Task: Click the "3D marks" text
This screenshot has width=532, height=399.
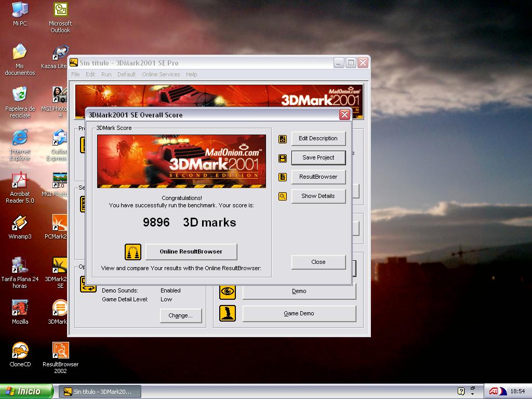Action: tap(210, 222)
